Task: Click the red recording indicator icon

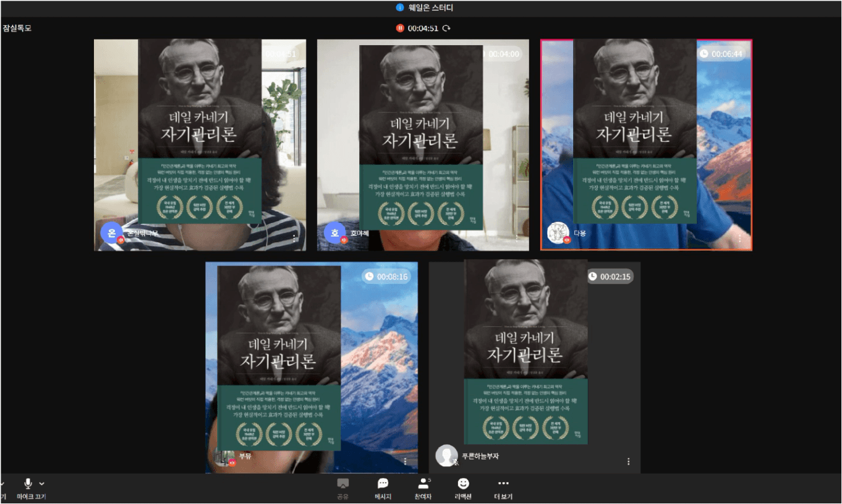Action: pos(400,28)
